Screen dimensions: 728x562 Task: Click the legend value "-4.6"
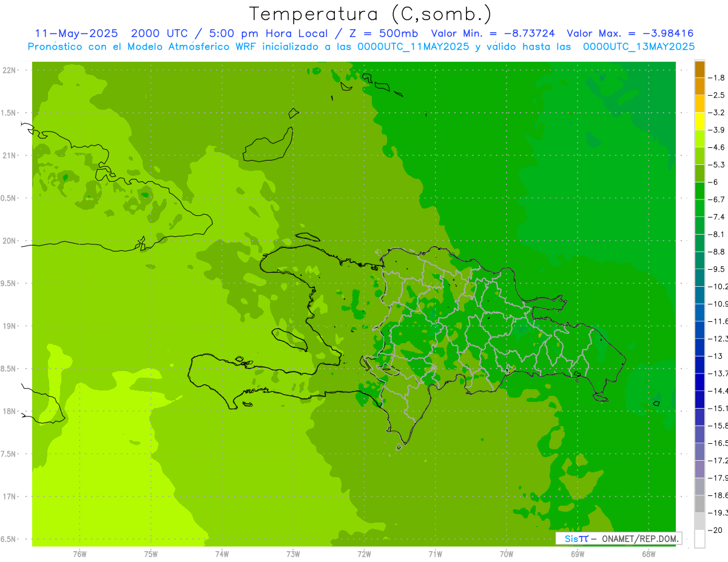[717, 147]
